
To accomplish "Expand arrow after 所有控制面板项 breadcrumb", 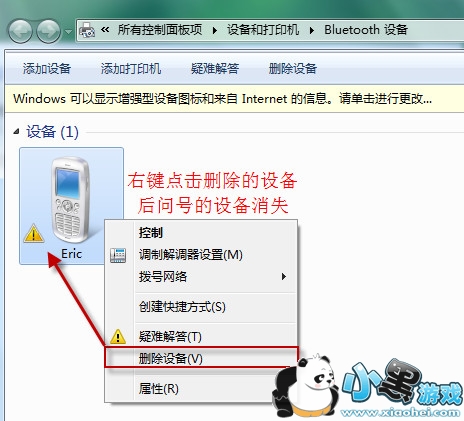I will tap(215, 30).
